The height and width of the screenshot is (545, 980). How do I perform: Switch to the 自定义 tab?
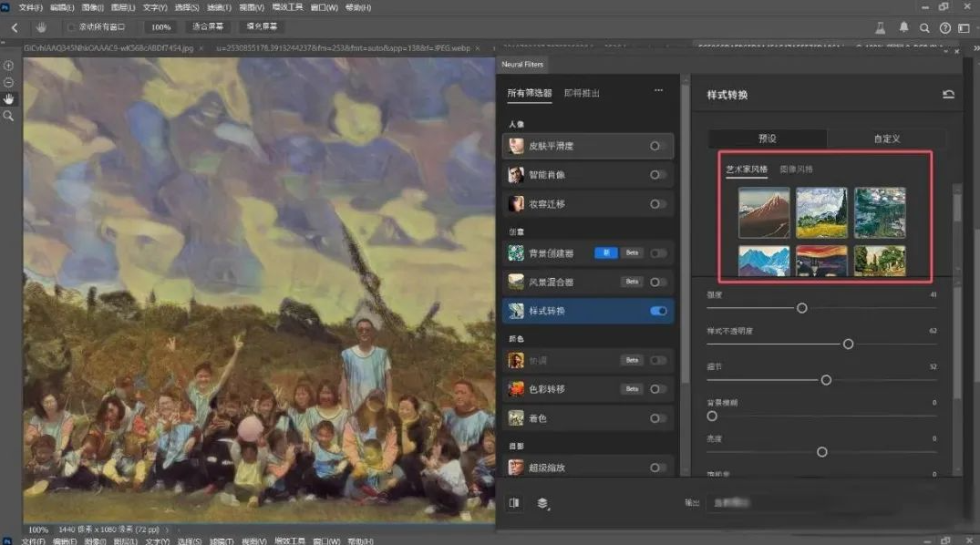point(886,139)
